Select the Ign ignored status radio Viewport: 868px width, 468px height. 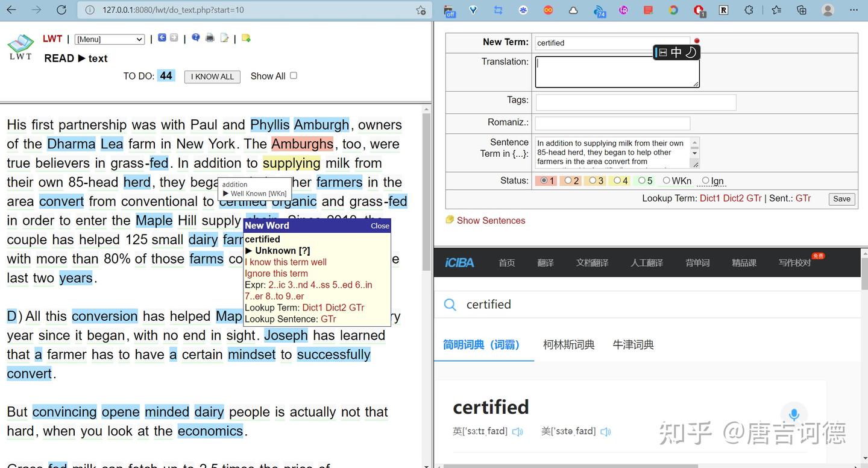point(706,180)
